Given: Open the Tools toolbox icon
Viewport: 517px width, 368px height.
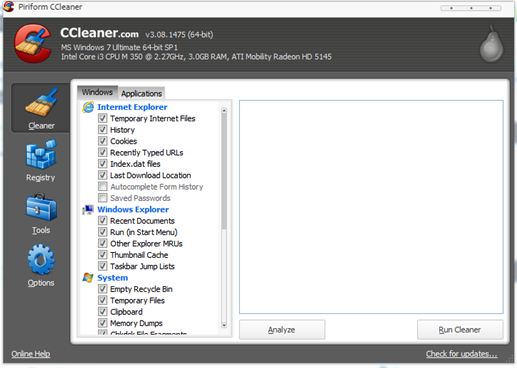Looking at the screenshot, I should [x=41, y=207].
